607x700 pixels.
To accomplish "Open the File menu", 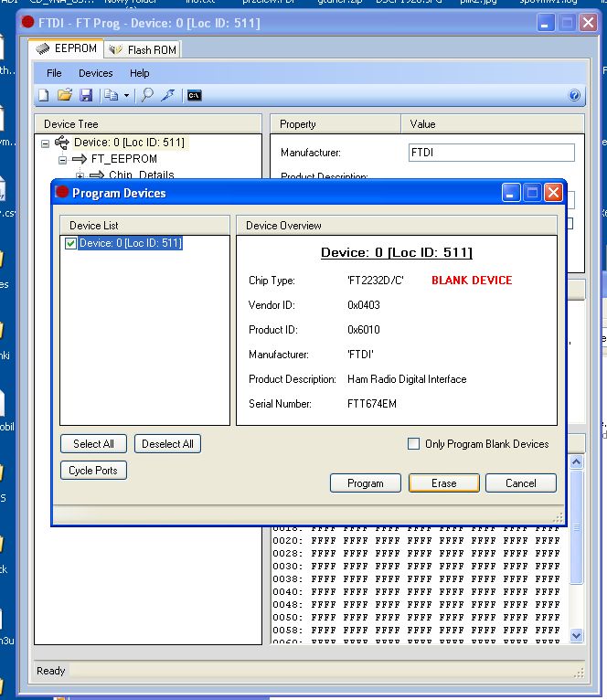I will coord(54,73).
